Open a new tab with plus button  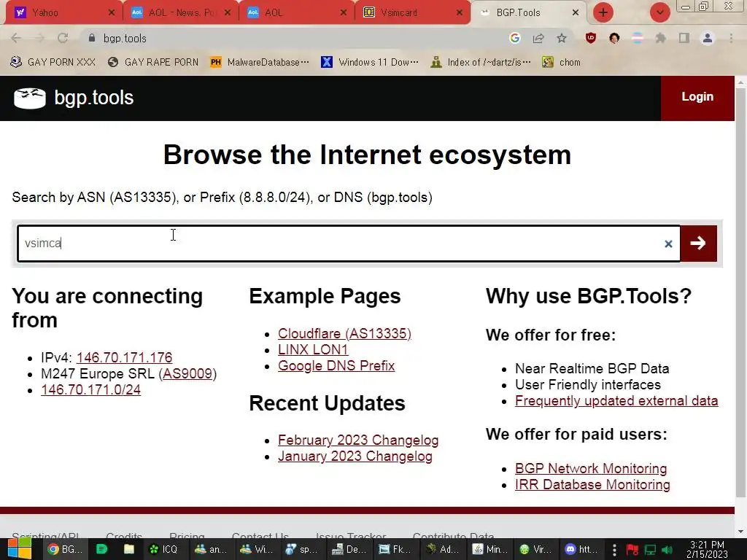603,12
